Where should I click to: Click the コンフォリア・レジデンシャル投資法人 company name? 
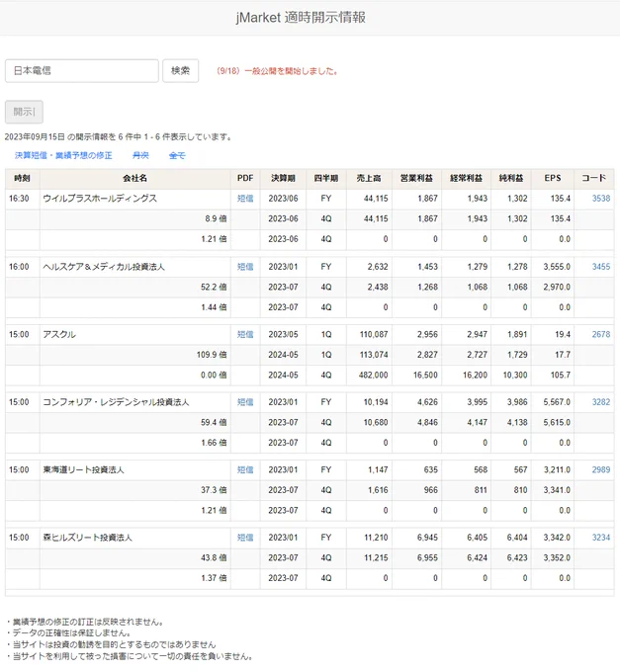pos(116,402)
